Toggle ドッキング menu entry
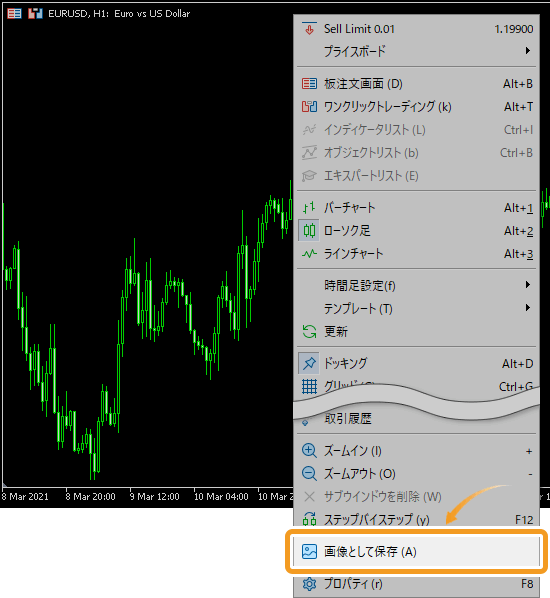This screenshot has height=598, width=550. (416, 363)
